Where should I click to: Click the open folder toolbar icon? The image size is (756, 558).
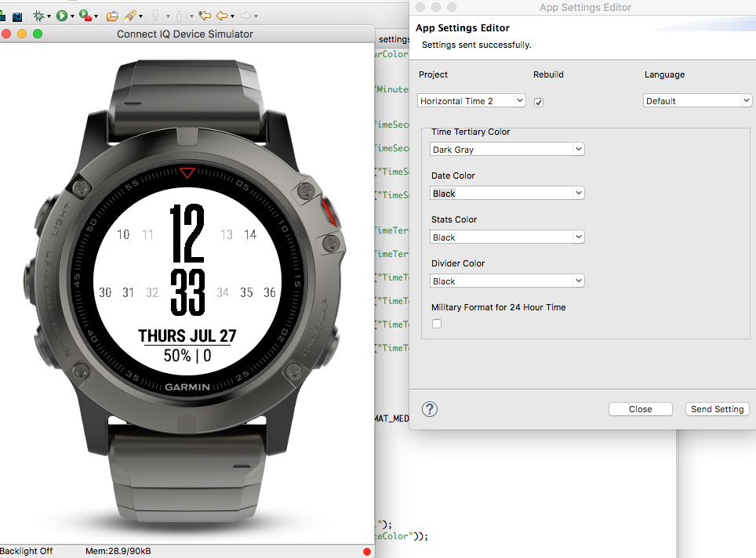tap(112, 16)
